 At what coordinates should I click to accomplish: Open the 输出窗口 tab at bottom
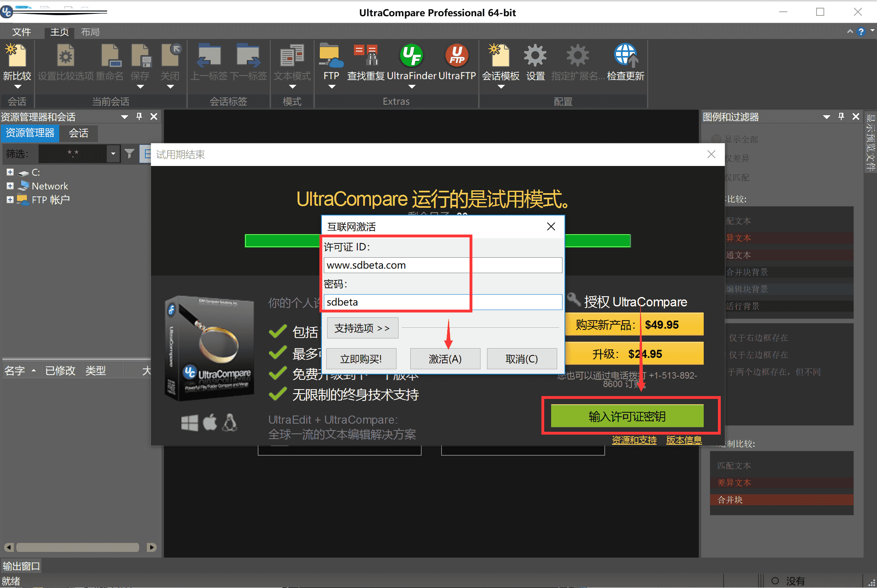[21, 566]
